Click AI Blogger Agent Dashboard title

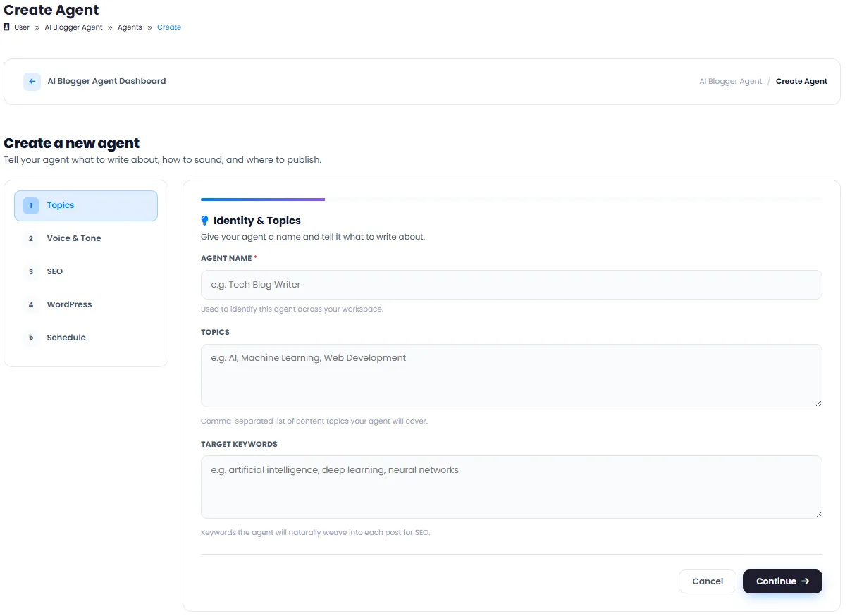(x=106, y=81)
